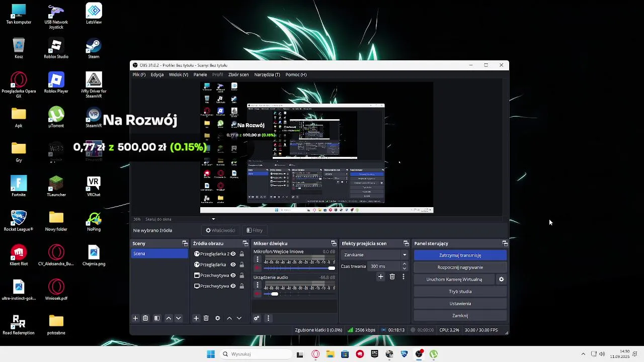This screenshot has width=644, height=362.
Task: Mute Mikrofon/Wejście liniowe channel
Action: tap(258, 268)
